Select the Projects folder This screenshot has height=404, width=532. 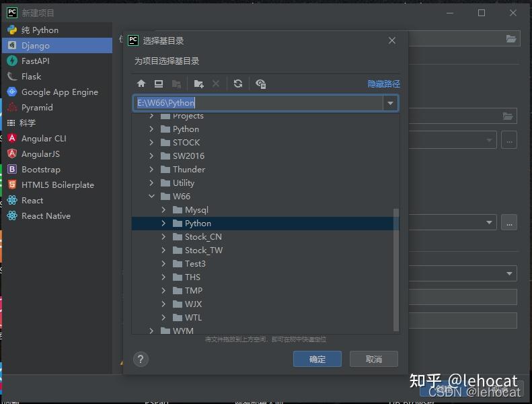[x=188, y=116]
